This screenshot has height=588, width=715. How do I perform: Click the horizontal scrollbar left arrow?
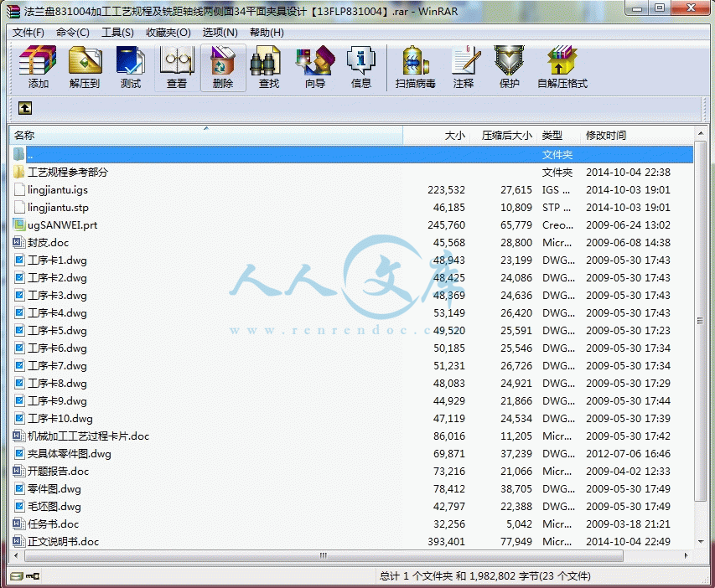[17, 555]
